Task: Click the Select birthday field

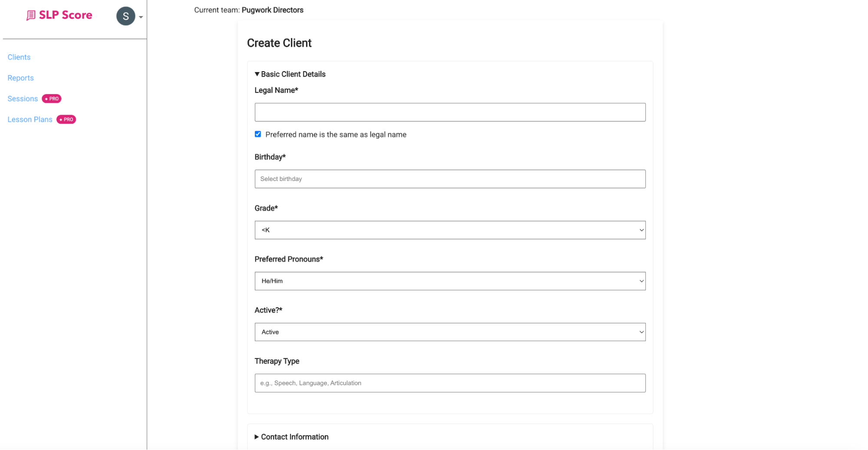Action: [x=450, y=179]
